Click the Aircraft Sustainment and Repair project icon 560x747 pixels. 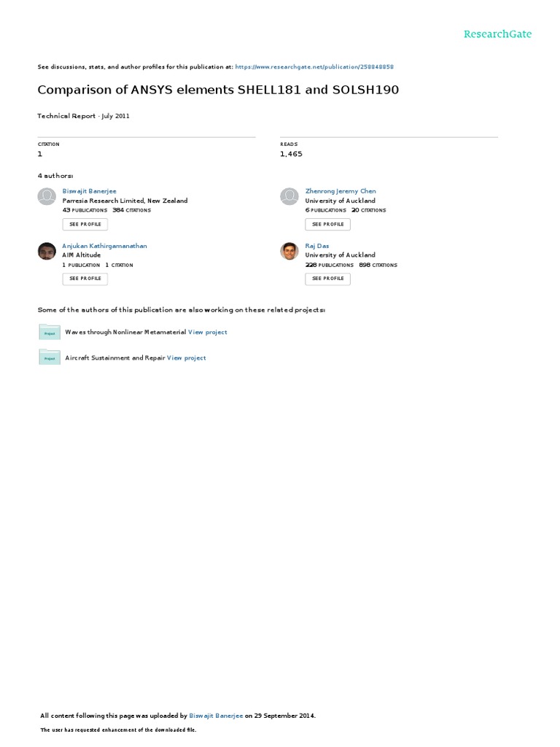coord(50,358)
